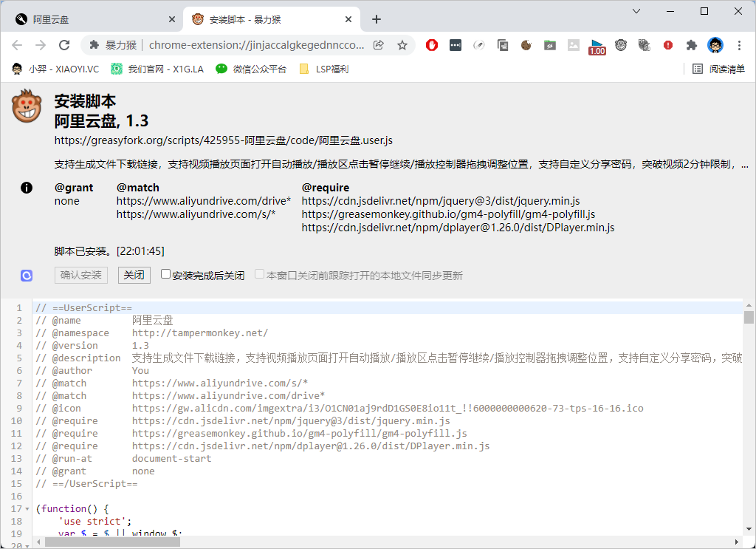The image size is (756, 549).
Task: Click the DPlayer.min.js URL under @require header
Action: tap(458, 228)
